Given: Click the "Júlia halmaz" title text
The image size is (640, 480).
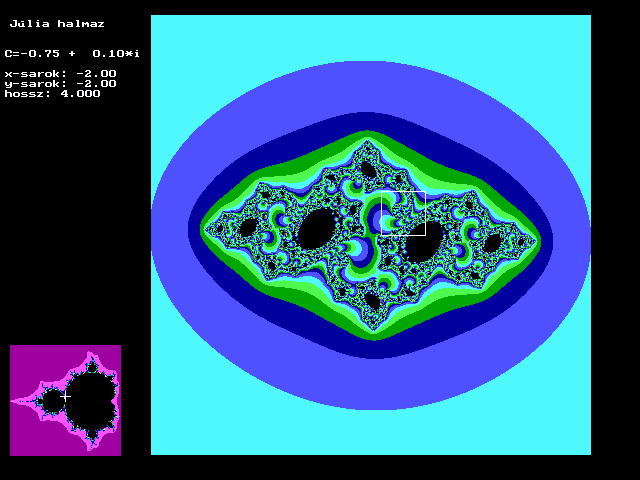Looking at the screenshot, I should pos(57,24).
